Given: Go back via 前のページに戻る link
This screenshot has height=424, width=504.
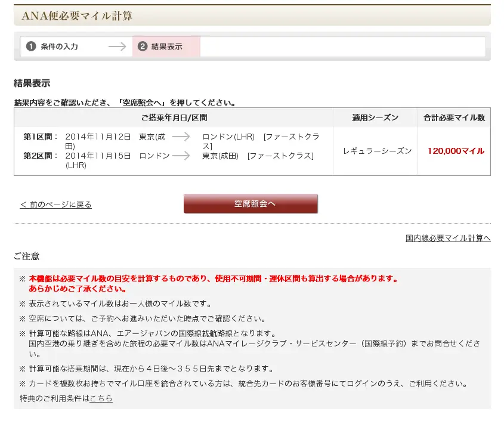Looking at the screenshot, I should [55, 205].
